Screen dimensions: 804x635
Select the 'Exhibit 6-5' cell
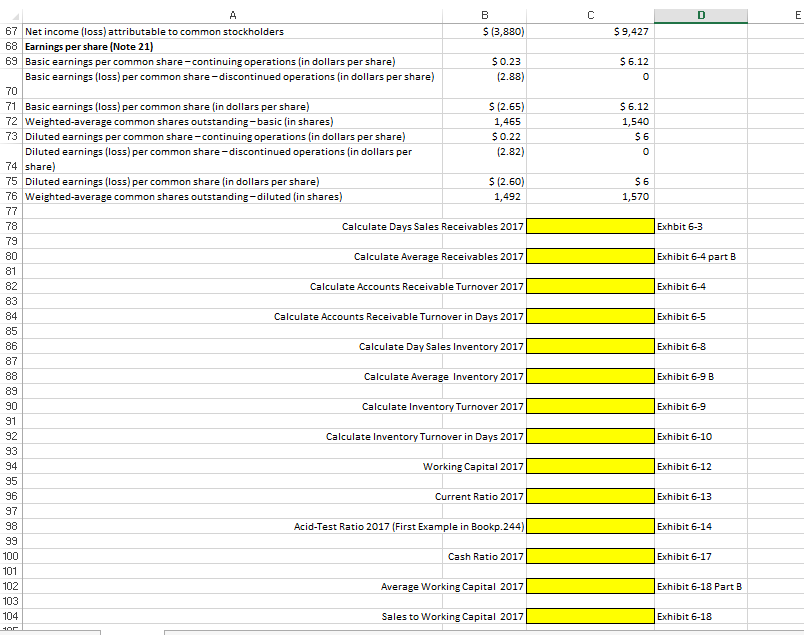pyautogui.click(x=700, y=316)
